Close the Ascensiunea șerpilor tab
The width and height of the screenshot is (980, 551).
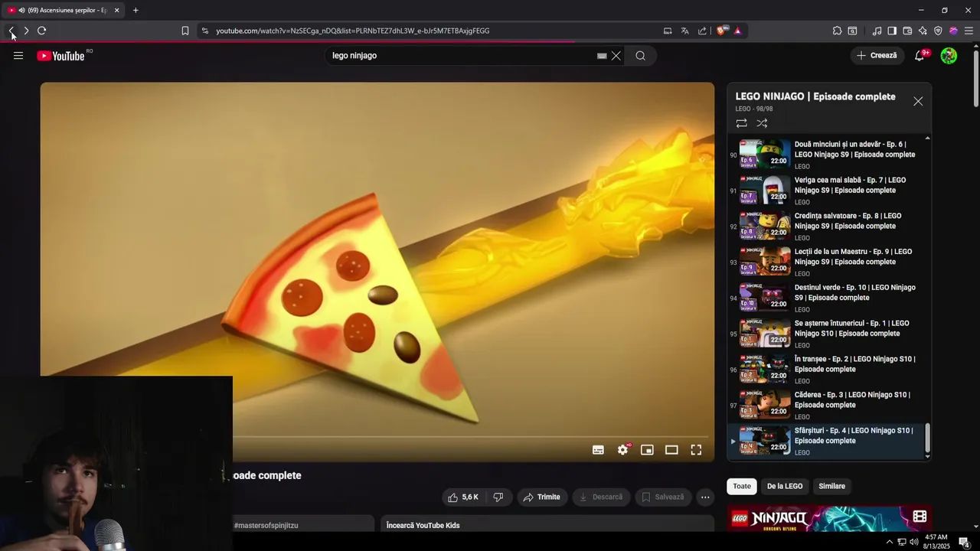(x=117, y=10)
